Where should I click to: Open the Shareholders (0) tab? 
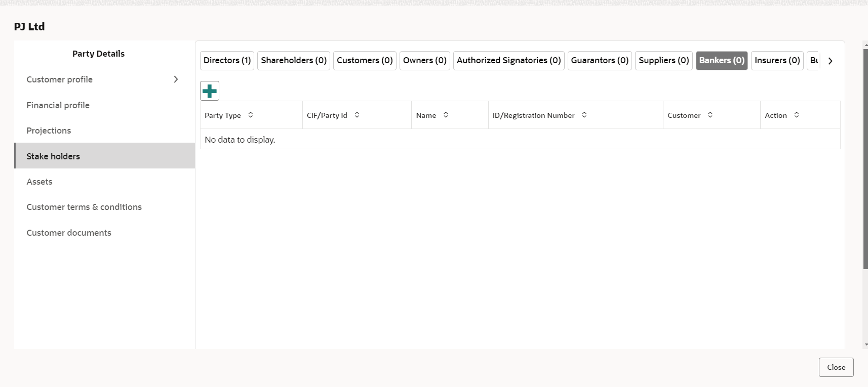[x=294, y=61]
